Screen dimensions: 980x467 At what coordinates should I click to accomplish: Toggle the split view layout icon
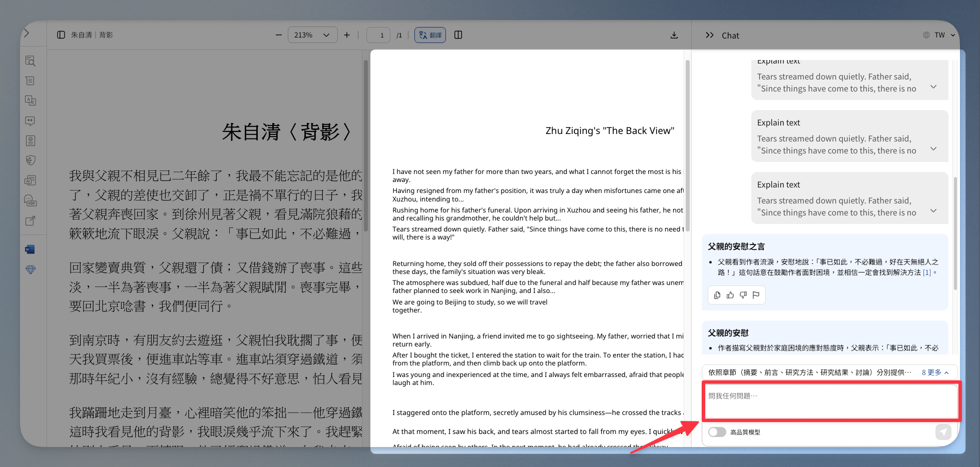point(458,35)
